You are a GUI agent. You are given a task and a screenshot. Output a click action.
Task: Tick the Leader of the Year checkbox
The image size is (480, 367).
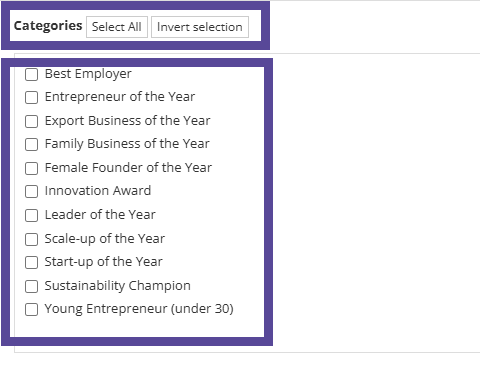point(32,215)
